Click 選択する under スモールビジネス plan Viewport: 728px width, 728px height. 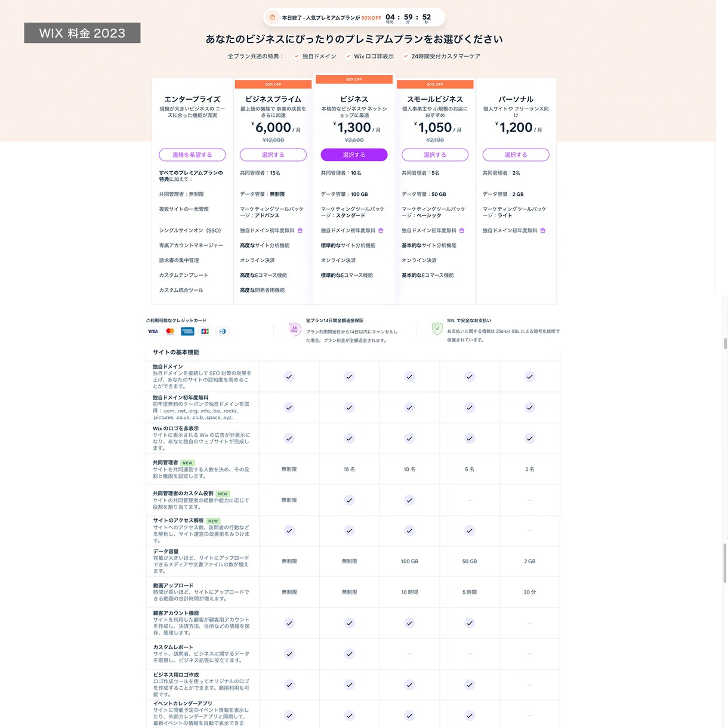tap(435, 155)
